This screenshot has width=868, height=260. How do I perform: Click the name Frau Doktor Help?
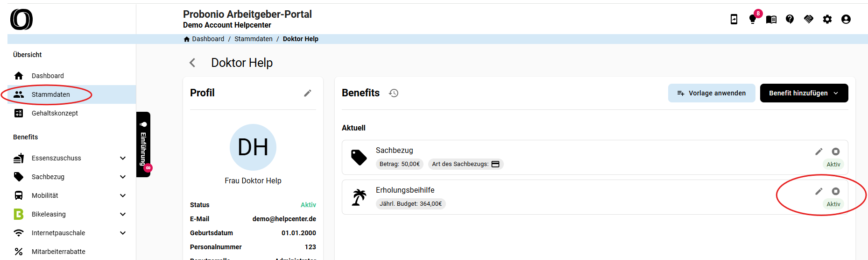coord(253,181)
